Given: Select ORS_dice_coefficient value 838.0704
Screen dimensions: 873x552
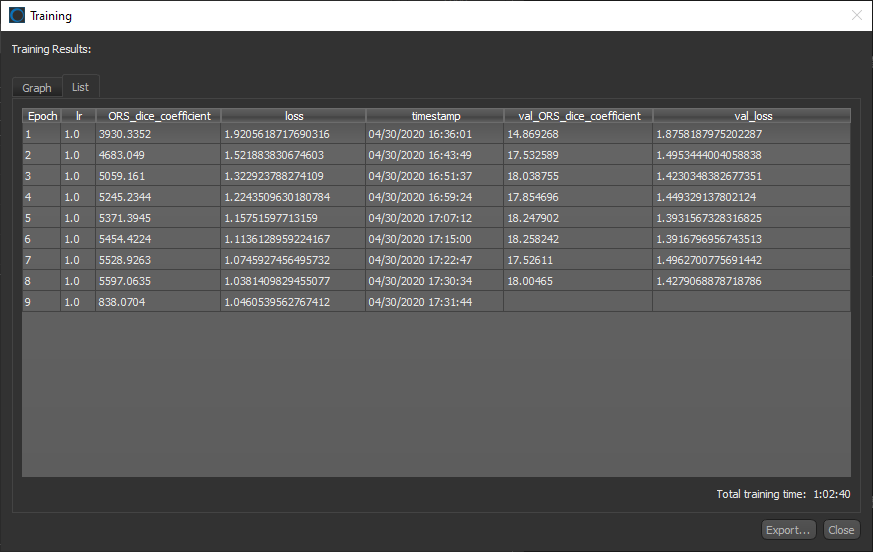Looking at the screenshot, I should pos(122,302).
